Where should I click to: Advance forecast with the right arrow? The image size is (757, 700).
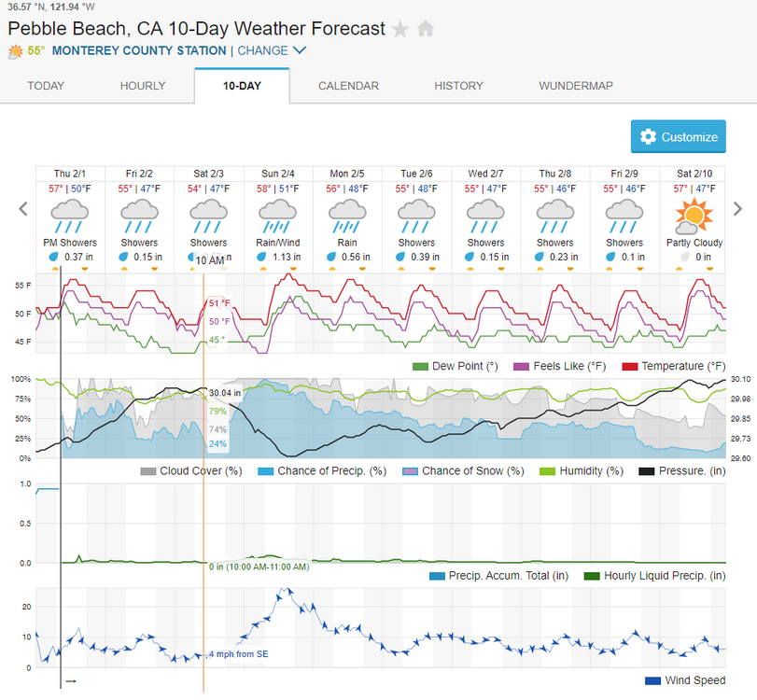coord(737,209)
